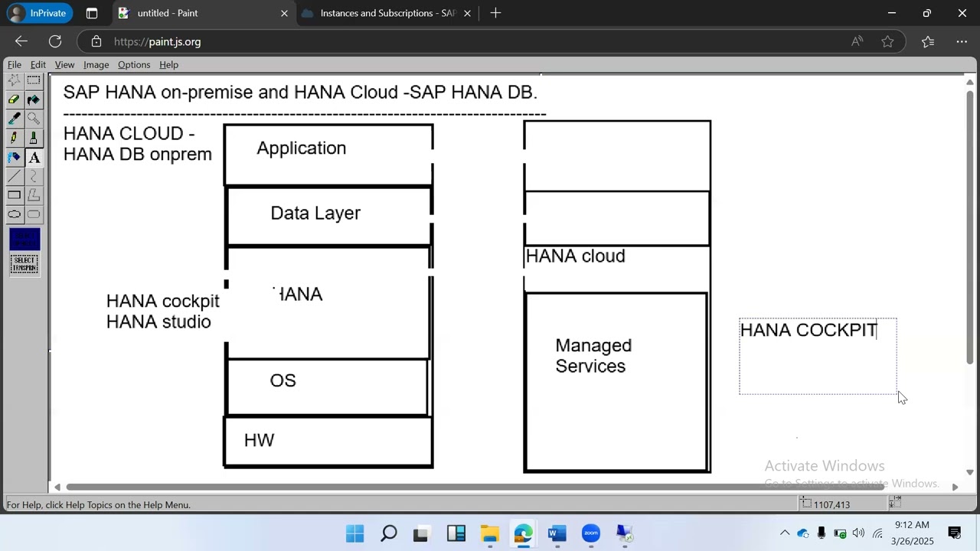Click the vertical scrollbar thumb

click(x=970, y=227)
